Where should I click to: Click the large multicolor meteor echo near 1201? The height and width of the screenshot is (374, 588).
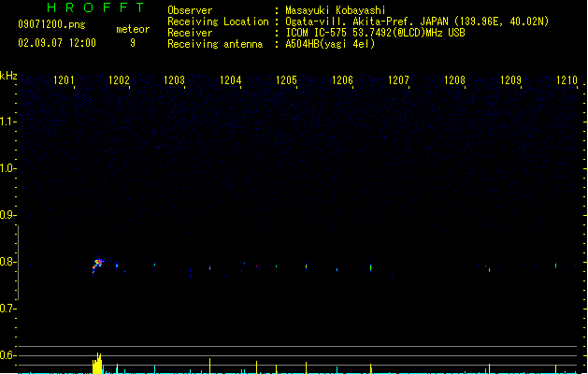[97, 266]
